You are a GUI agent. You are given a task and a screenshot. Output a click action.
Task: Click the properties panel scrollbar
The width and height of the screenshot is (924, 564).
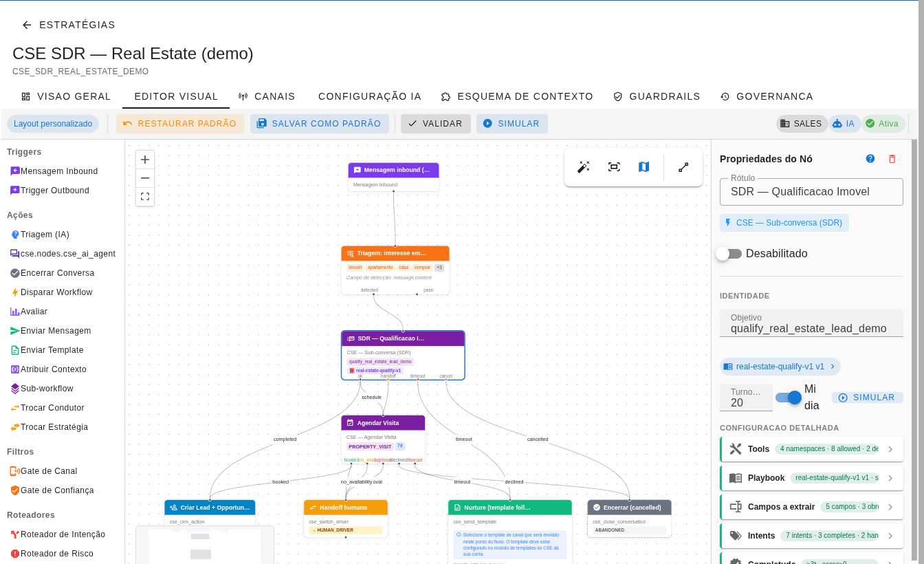tap(914, 350)
